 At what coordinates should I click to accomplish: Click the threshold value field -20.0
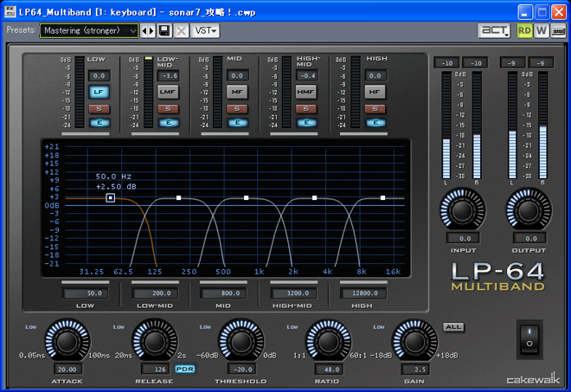(x=241, y=369)
